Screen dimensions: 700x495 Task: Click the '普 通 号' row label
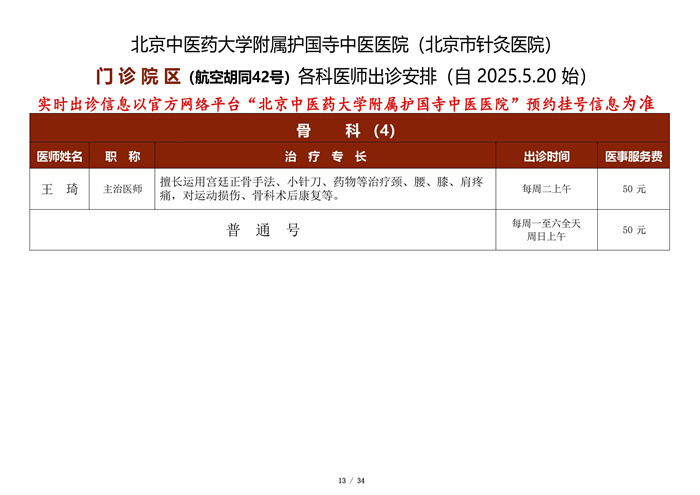pos(262,230)
